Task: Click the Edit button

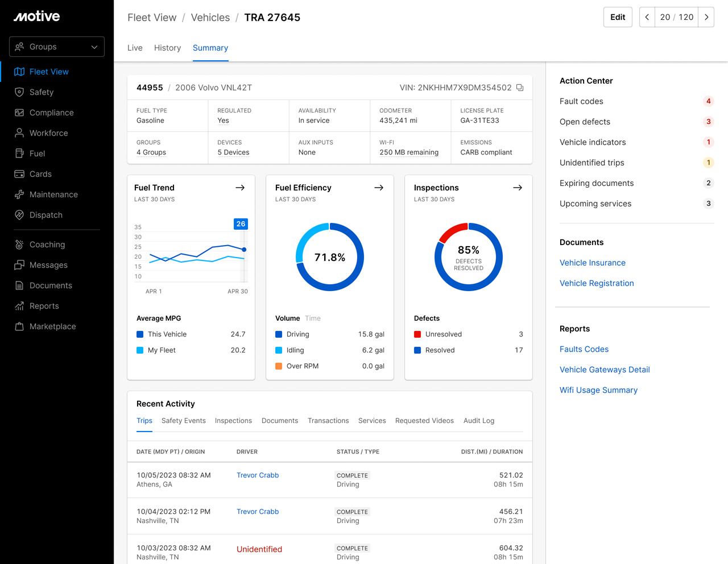Action: click(x=618, y=17)
